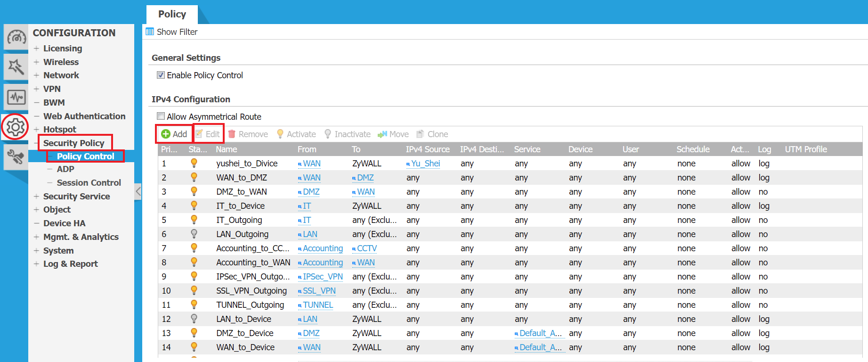Select the Policy tab
The height and width of the screenshot is (362, 868).
pyautogui.click(x=172, y=14)
